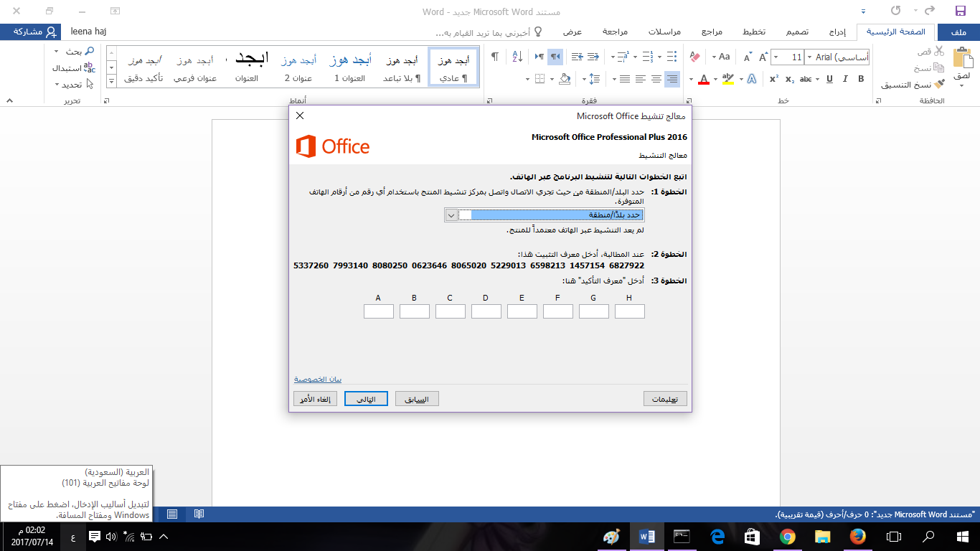980x551 pixels.
Task: Open the Multilevel List icon
Action: pyautogui.click(x=625, y=57)
